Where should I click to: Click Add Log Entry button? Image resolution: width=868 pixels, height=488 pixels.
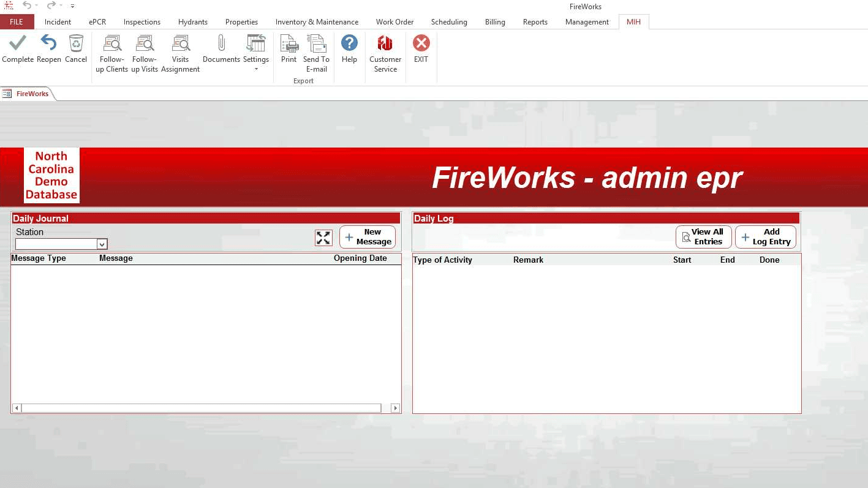tap(766, 237)
